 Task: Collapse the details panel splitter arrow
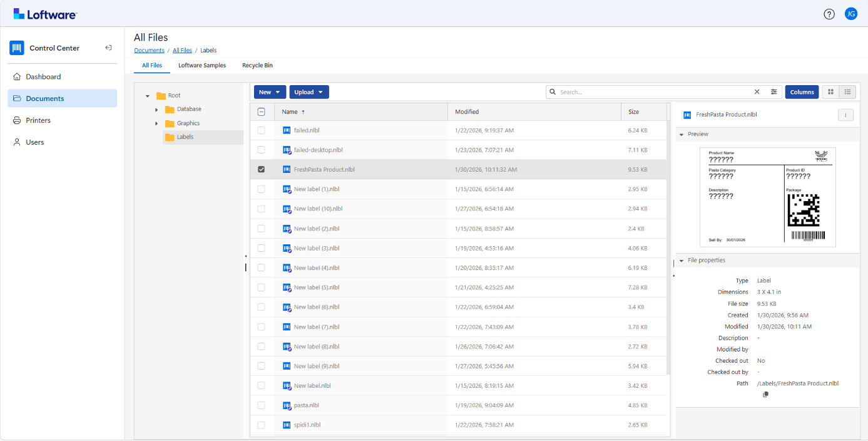pos(673,276)
